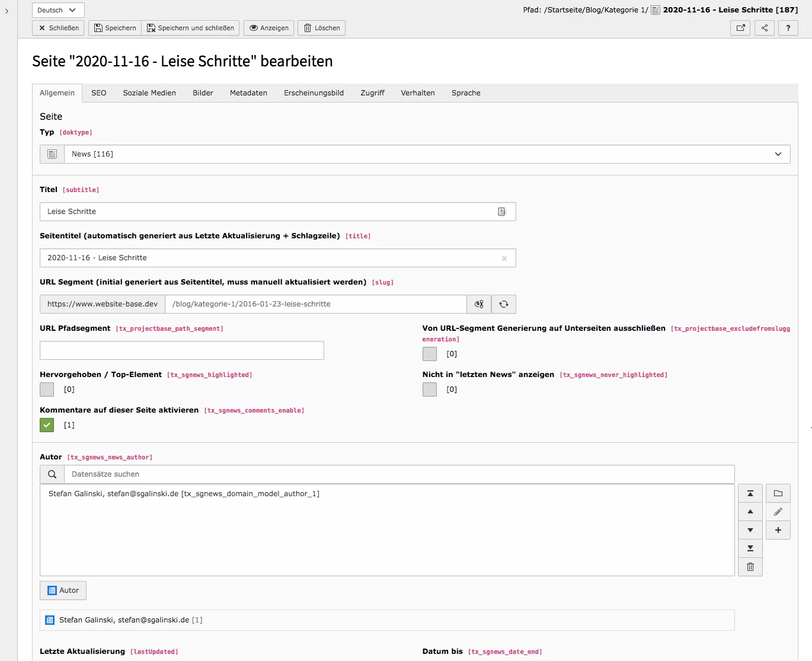Edit the author record via the pencil icon

(x=778, y=511)
